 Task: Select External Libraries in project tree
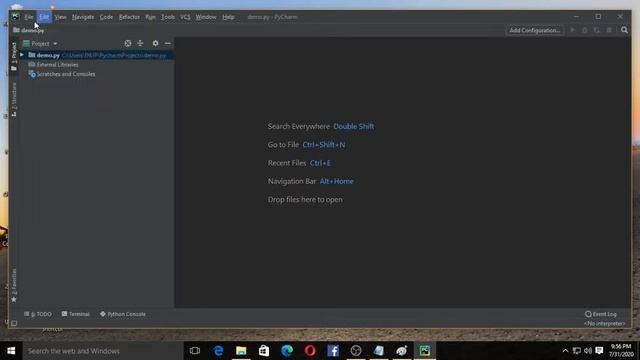click(x=57, y=64)
